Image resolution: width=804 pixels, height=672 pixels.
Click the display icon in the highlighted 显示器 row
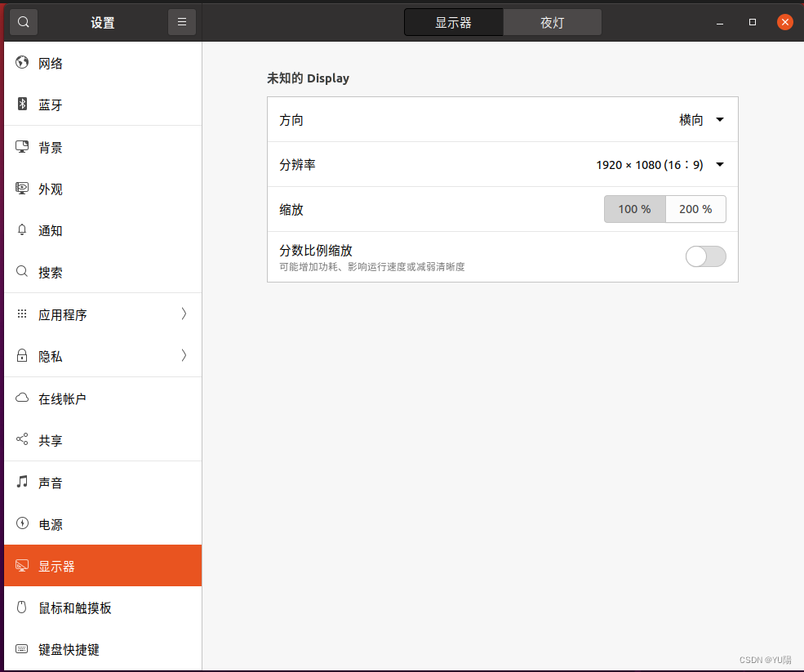tap(22, 565)
